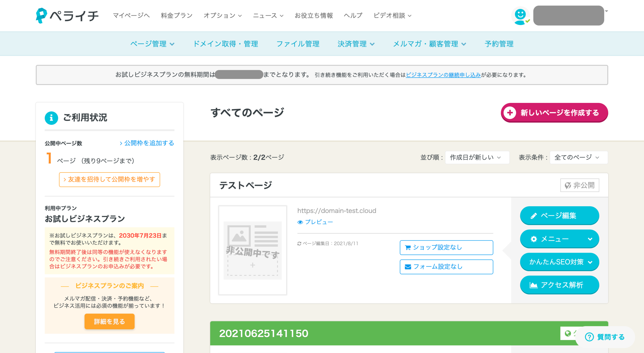Image resolution: width=644 pixels, height=353 pixels.
Task: Open the 表示条件 filter dropdown
Action: tap(578, 157)
